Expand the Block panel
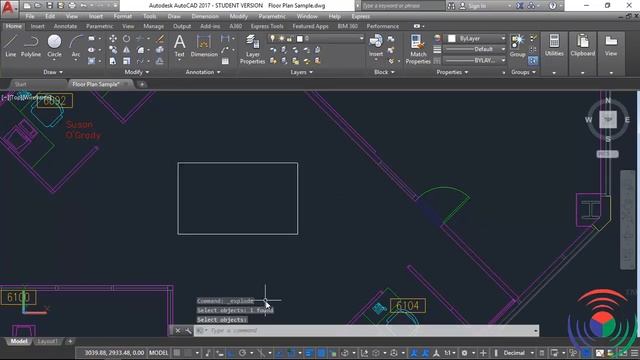Screen dimensions: 640x360 click(384, 72)
